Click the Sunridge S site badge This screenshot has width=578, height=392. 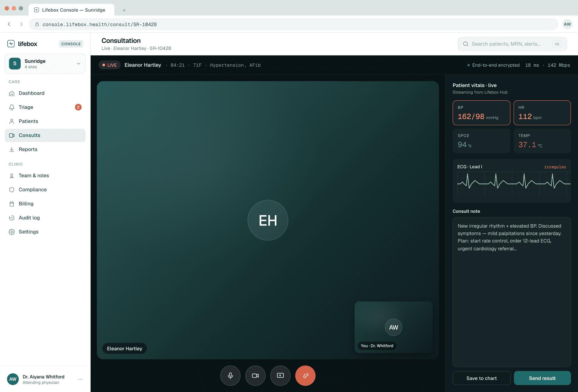coord(15,64)
